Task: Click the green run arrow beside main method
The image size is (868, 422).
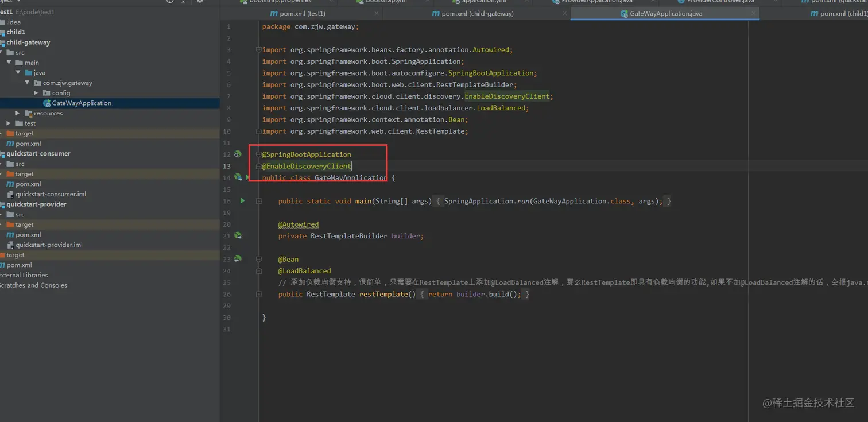Action: coord(242,201)
